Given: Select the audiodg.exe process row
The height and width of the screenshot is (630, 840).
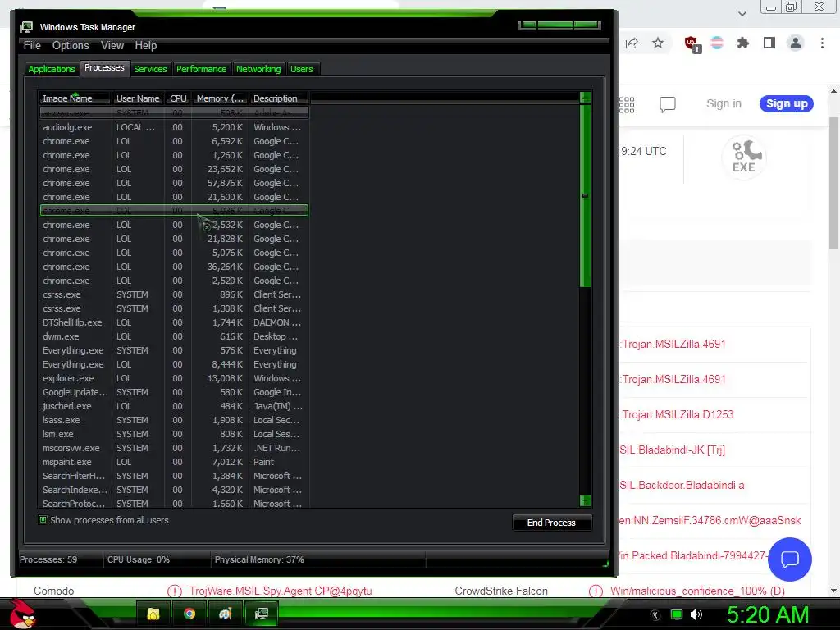Looking at the screenshot, I should (x=174, y=127).
